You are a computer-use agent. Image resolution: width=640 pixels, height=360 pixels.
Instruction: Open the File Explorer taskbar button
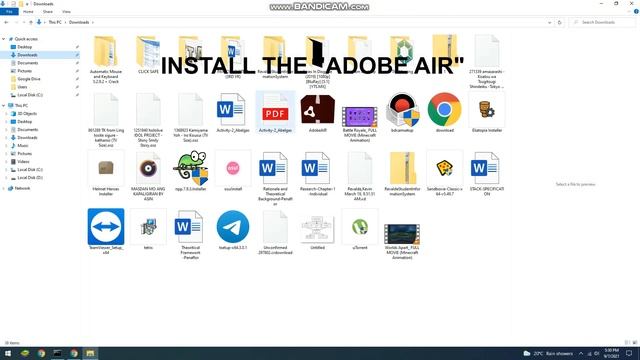point(90,353)
